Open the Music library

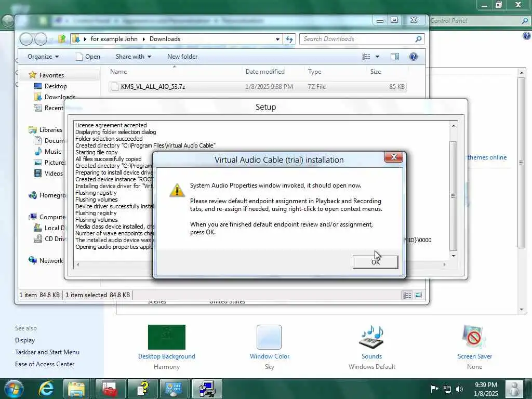click(53, 152)
